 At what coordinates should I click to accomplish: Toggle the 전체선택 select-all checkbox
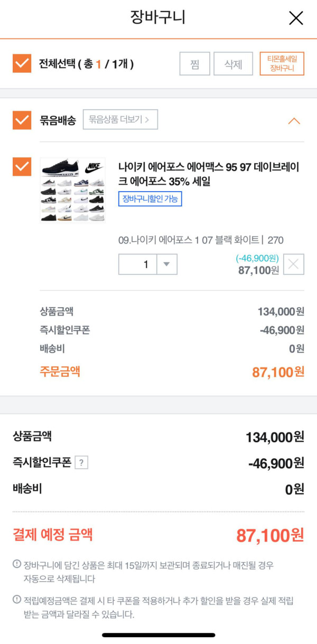click(22, 64)
